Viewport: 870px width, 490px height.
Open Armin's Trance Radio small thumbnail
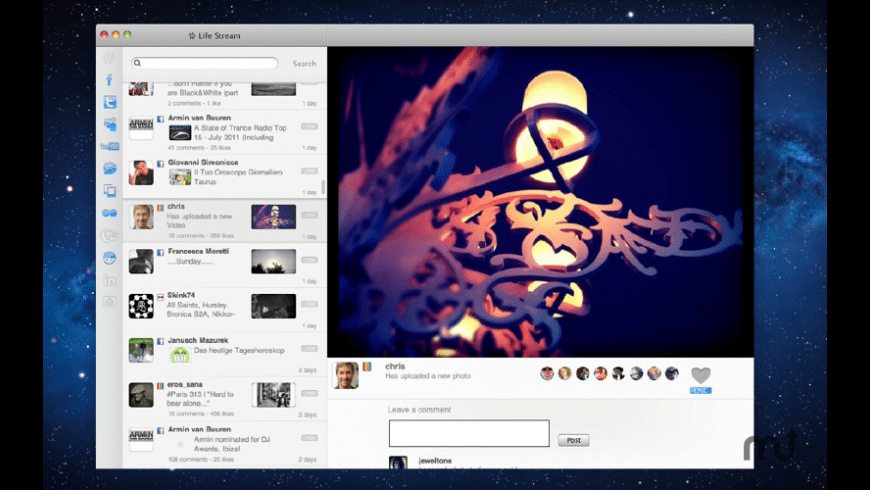pyautogui.click(x=180, y=133)
